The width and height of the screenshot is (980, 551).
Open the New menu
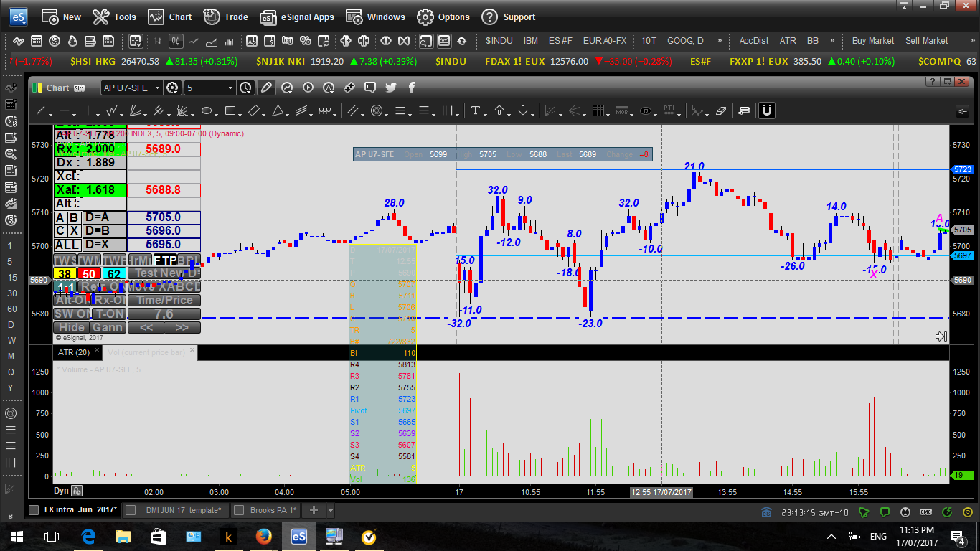[61, 17]
